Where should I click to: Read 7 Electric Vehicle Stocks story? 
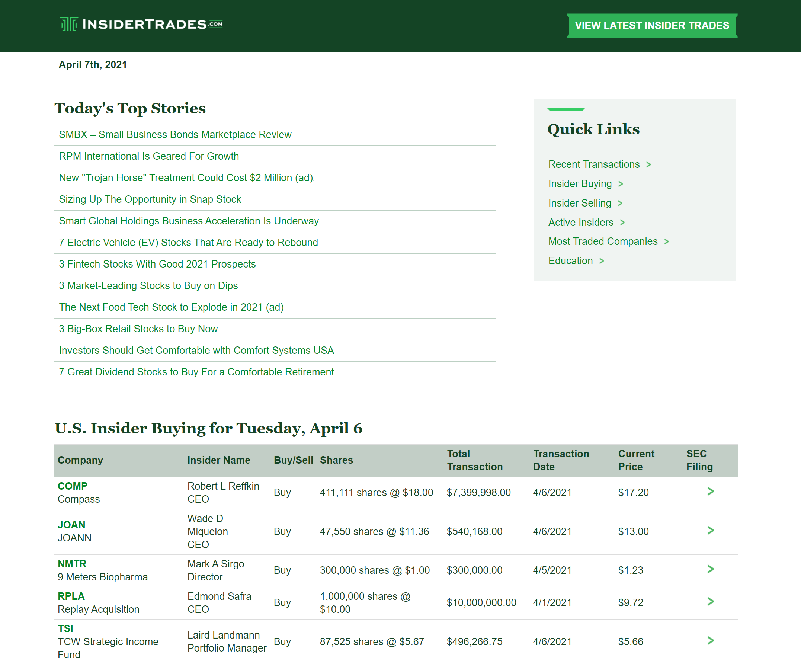(x=188, y=243)
